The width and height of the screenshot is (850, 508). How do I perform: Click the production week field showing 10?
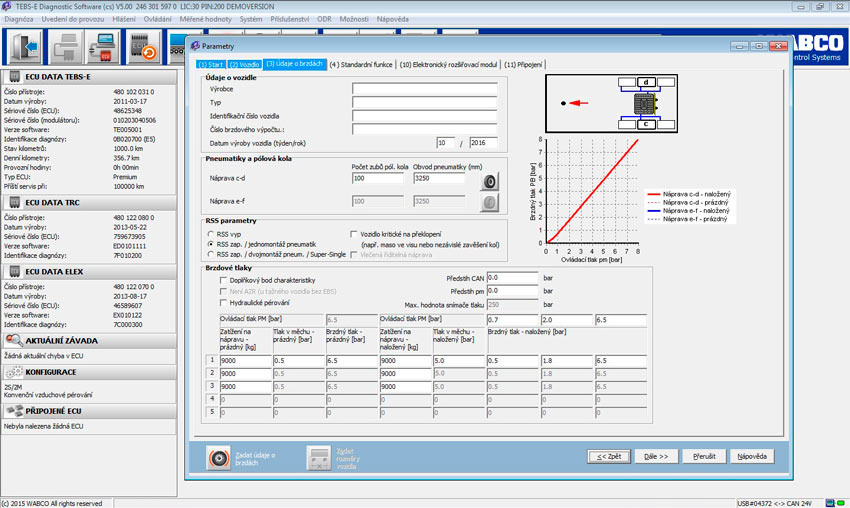446,143
